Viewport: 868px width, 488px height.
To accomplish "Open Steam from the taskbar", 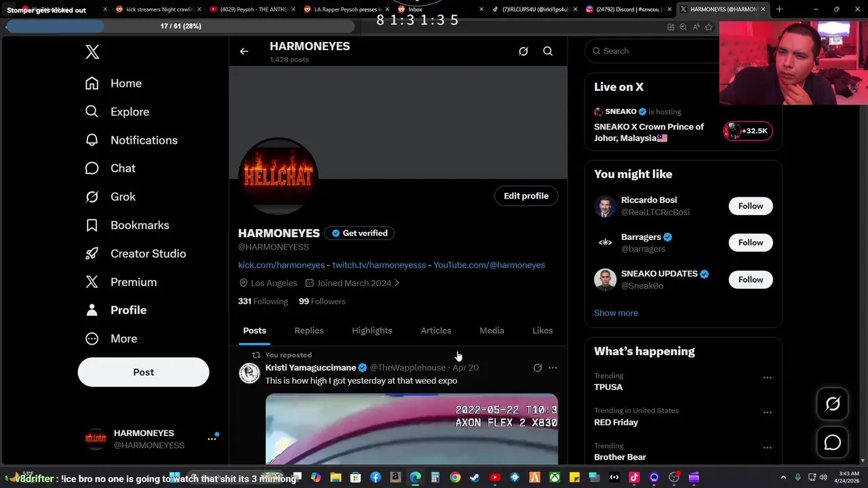I will click(x=475, y=477).
